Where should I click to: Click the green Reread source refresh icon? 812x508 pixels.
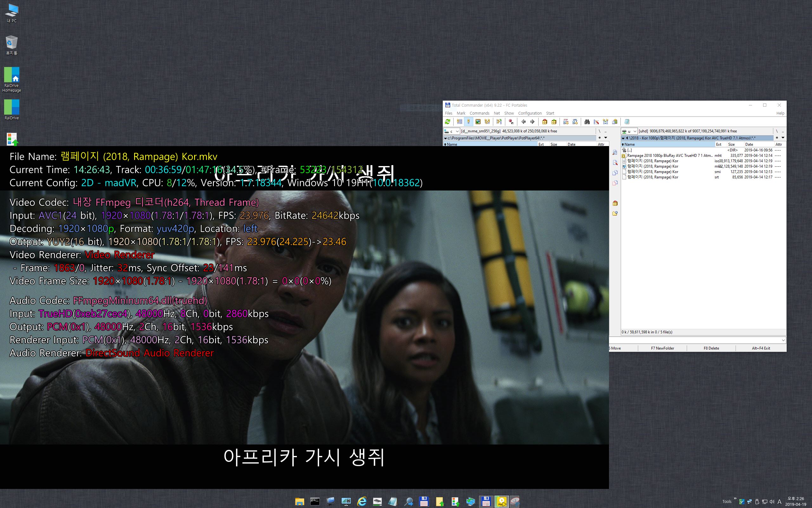point(448,122)
